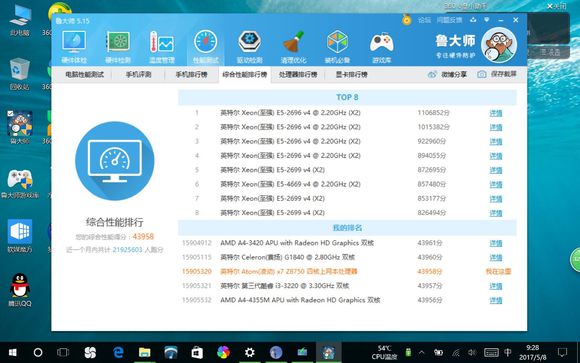Open 详情 for rank 1 score 1106852分
Screen dimensions: 580x363
pyautogui.click(x=496, y=113)
